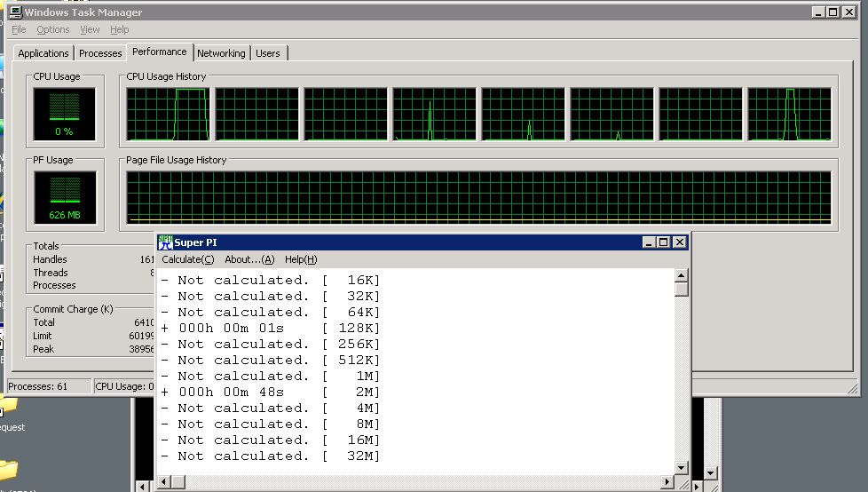The width and height of the screenshot is (868, 492).
Task: Switch to the Networking tab
Action: 221,53
